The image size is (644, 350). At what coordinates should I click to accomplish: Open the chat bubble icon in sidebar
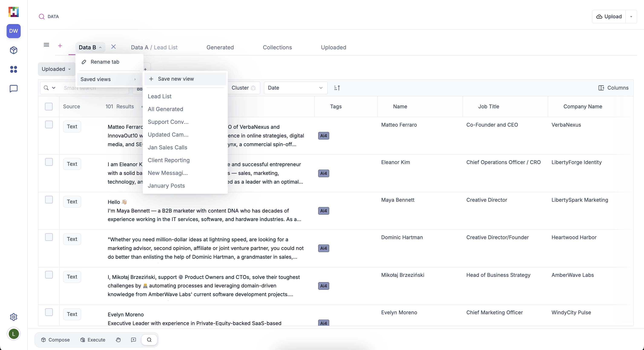[13, 89]
